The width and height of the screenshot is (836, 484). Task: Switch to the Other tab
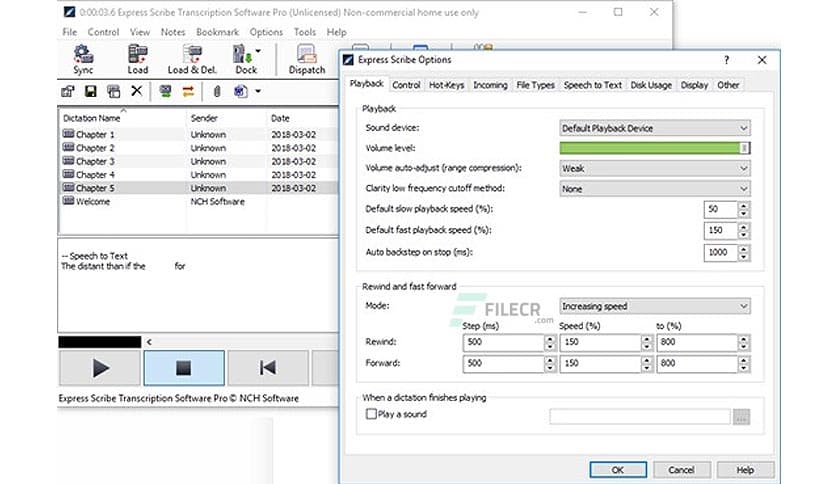tap(728, 85)
